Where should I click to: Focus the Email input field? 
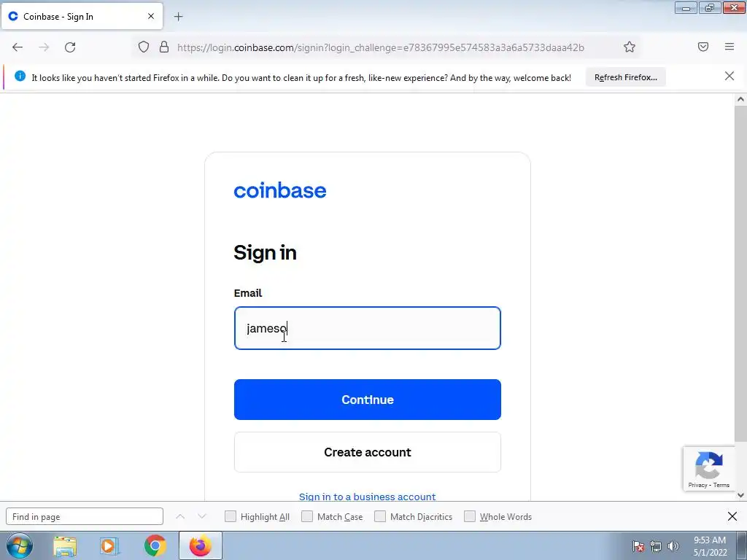pos(368,328)
